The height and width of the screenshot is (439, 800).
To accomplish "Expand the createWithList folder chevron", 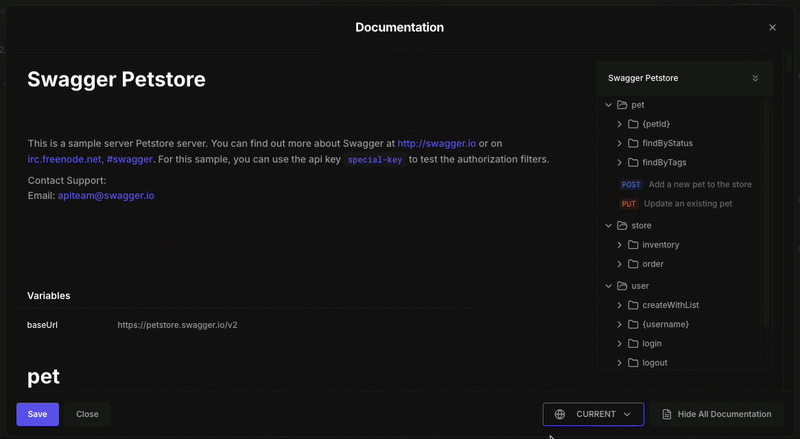I will tap(619, 305).
